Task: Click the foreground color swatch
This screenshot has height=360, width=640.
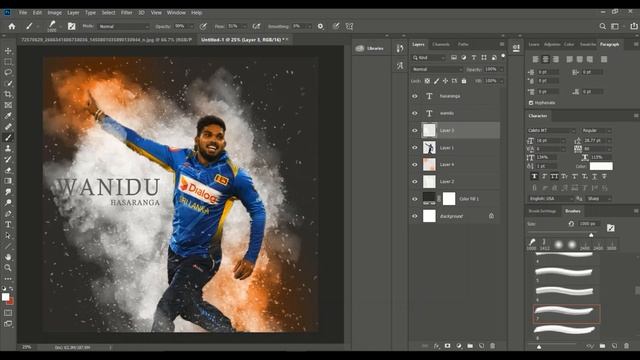Action: click(5, 297)
